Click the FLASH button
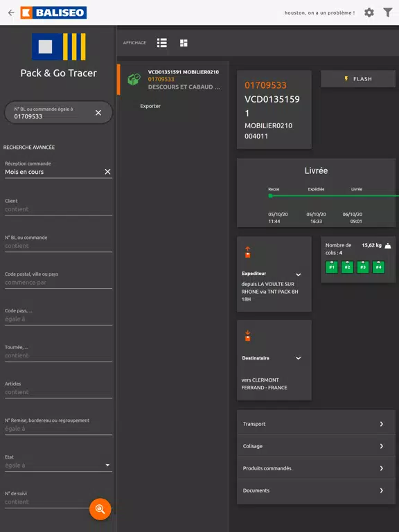The height and width of the screenshot is (532, 399). point(358,79)
